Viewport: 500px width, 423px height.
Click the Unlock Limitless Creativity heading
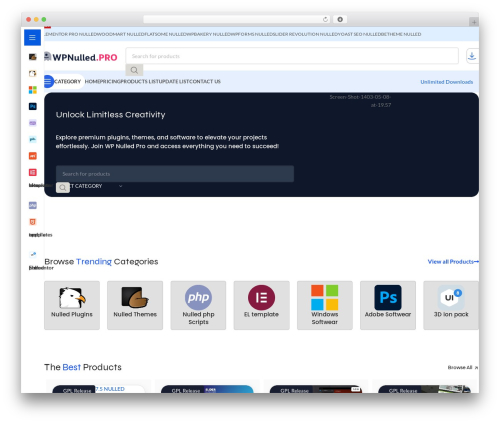coord(110,115)
